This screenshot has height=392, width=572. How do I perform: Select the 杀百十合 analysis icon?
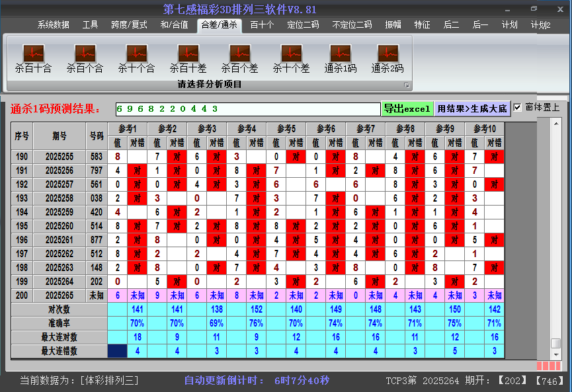[32, 57]
